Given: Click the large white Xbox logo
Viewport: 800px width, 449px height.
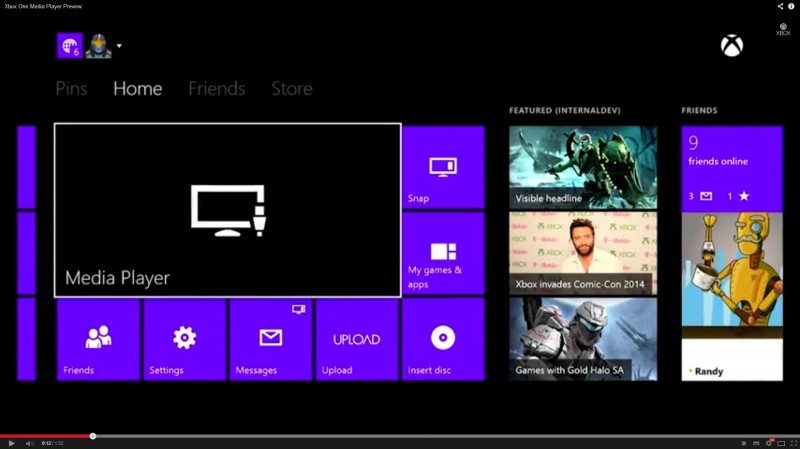Looking at the screenshot, I should 732,45.
